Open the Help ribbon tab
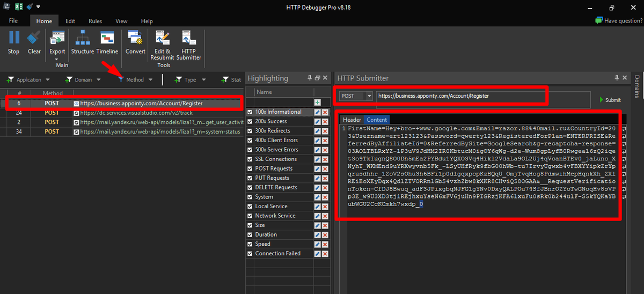 147,21
